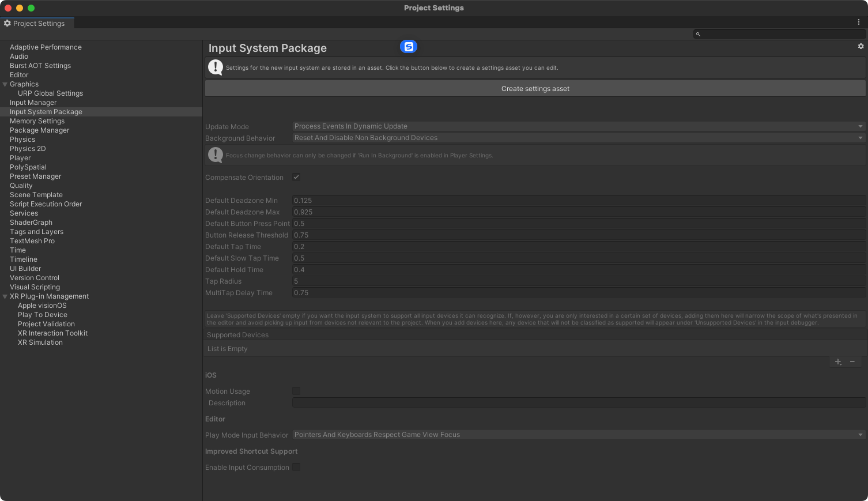Select Player in the settings sidebar
The height and width of the screenshot is (501, 868).
click(x=20, y=158)
